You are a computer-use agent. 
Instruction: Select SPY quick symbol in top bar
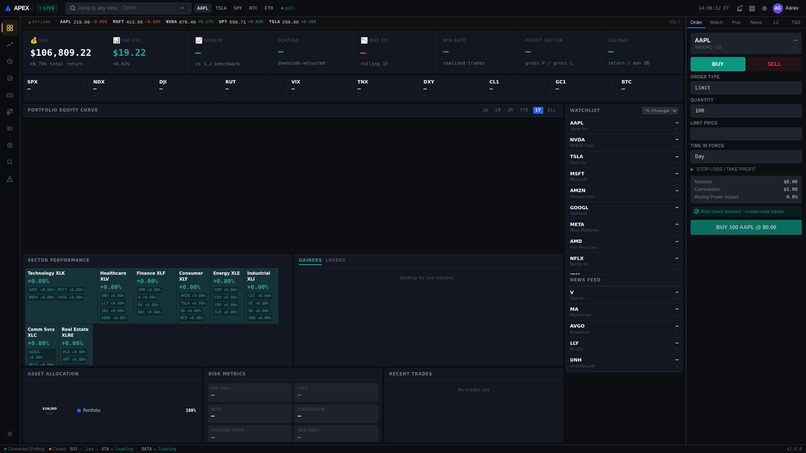pyautogui.click(x=237, y=8)
